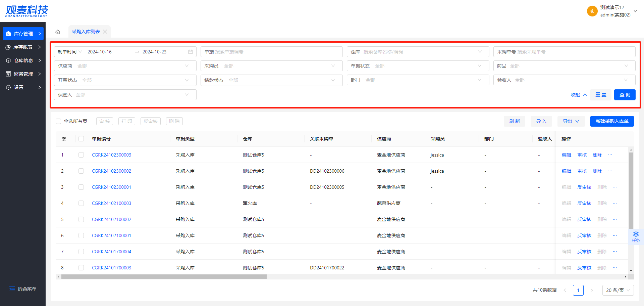Viewport: 644px width, 306px height.
Task: Open the admin account dropdown arrow
Action: click(635, 11)
